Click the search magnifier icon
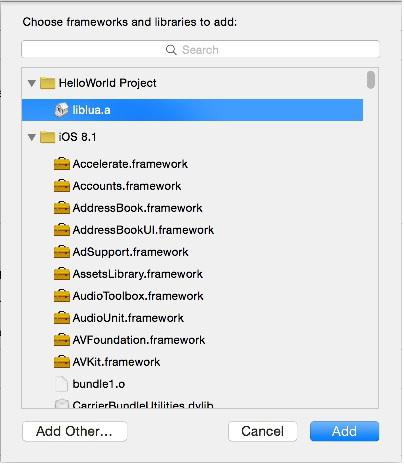The image size is (404, 466). tap(171, 50)
